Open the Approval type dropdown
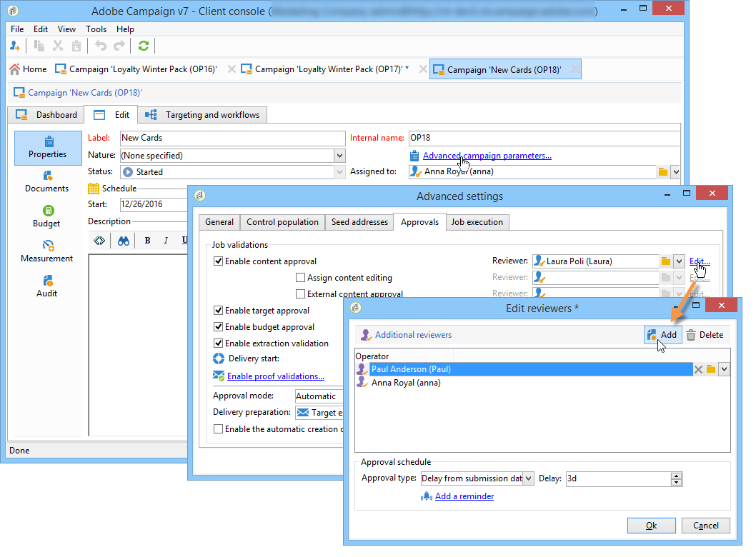756x557 pixels. [529, 479]
